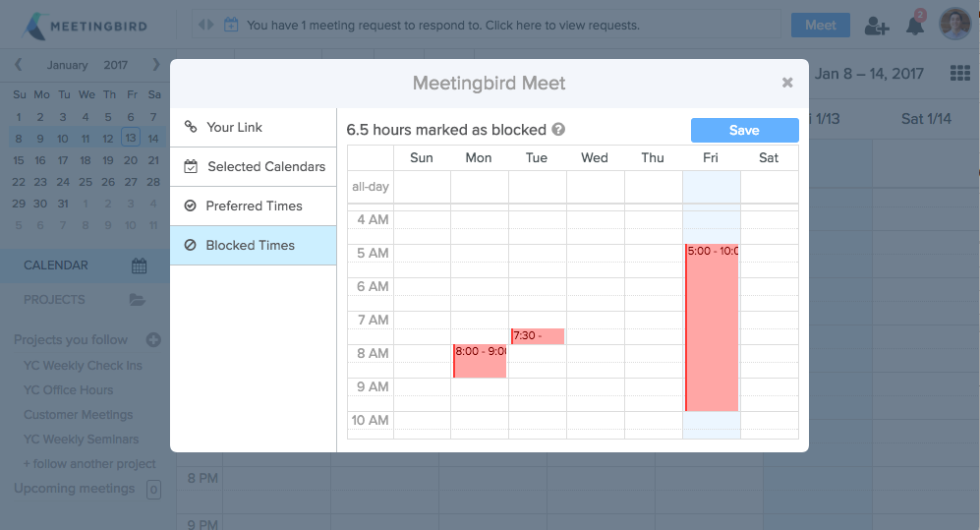Click Upcoming meetings count badge
Image resolution: width=980 pixels, height=530 pixels.
153,490
